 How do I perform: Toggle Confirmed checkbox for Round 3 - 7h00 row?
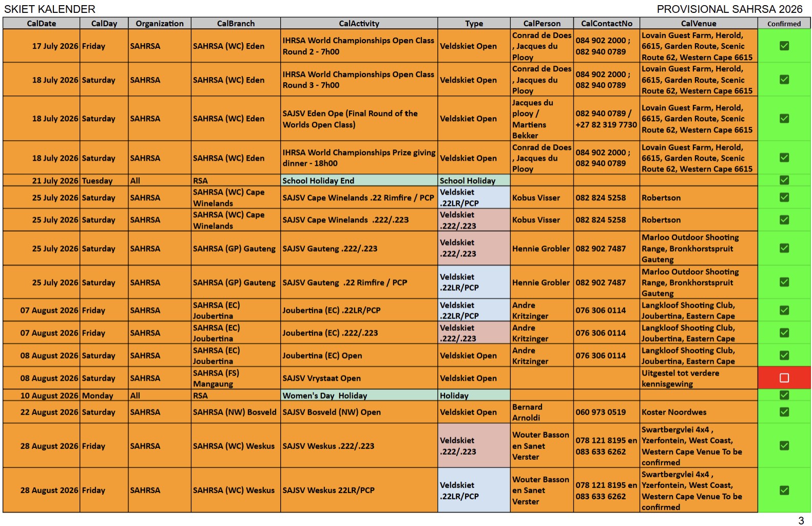(x=784, y=80)
